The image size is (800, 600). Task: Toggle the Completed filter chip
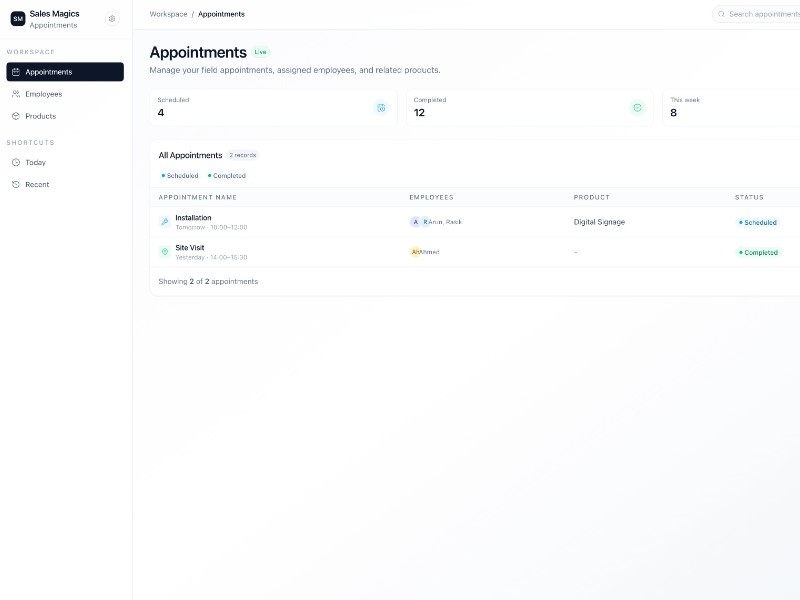(x=227, y=176)
